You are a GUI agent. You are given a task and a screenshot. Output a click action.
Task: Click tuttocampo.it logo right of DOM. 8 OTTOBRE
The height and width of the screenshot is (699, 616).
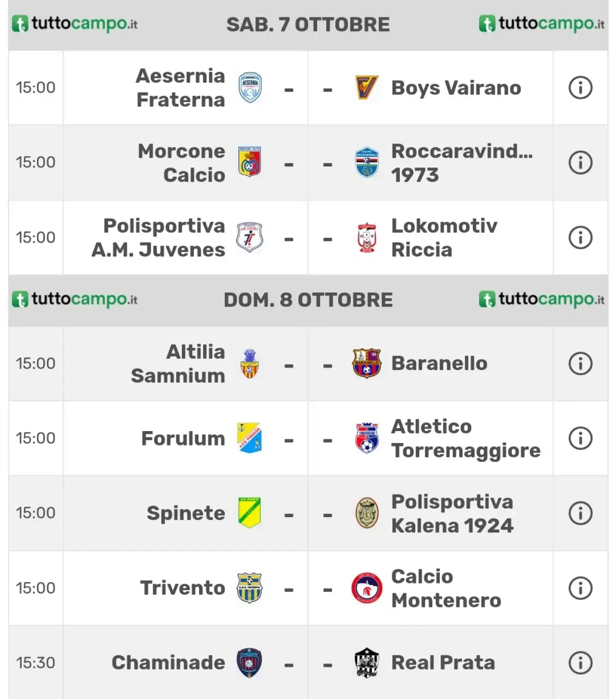[x=541, y=299]
